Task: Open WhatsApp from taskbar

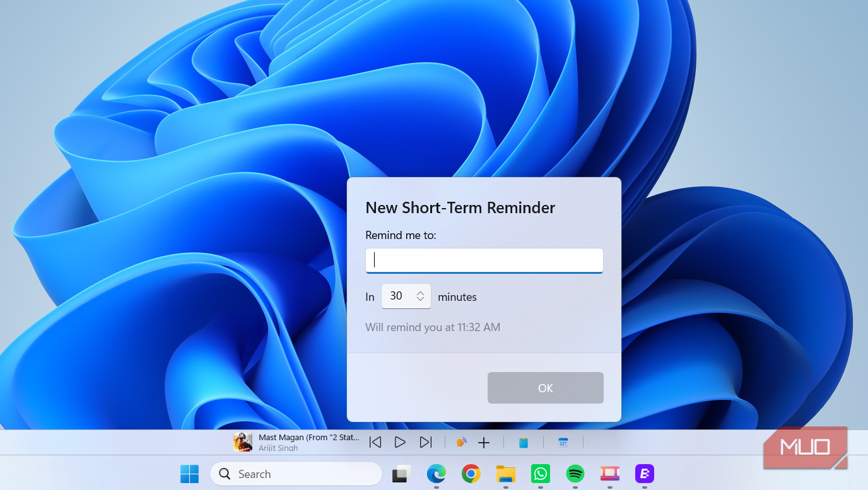Action: 541,474
